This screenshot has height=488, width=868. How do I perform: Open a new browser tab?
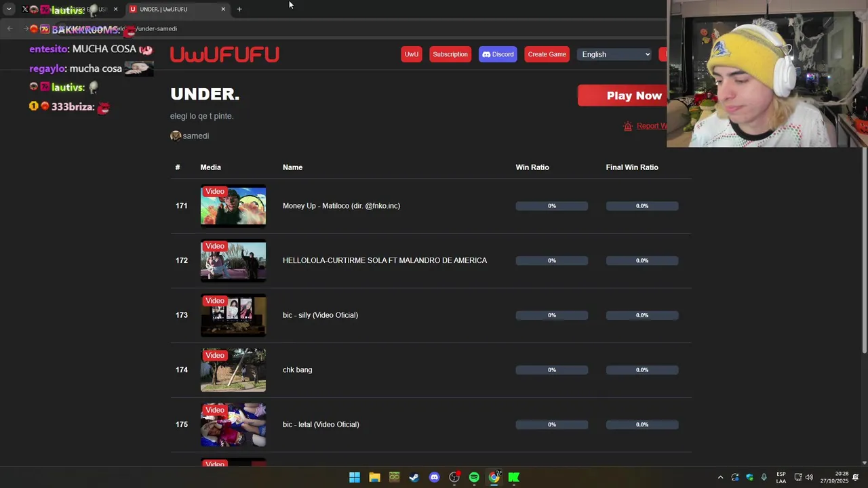(239, 9)
